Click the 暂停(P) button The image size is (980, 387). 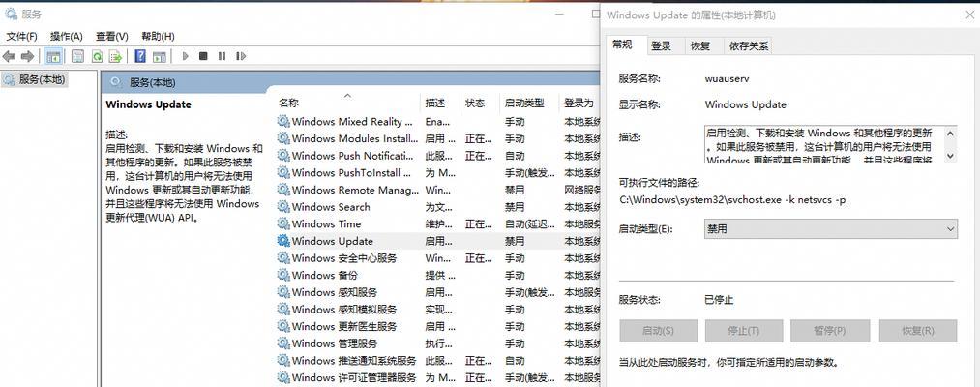click(x=830, y=331)
